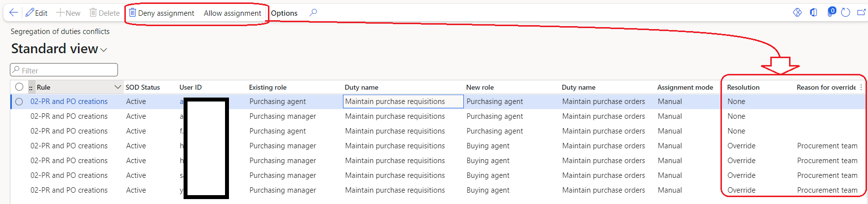Viewport: 868px width, 204px height.
Task: Click the Allow assignment button
Action: [x=232, y=13]
